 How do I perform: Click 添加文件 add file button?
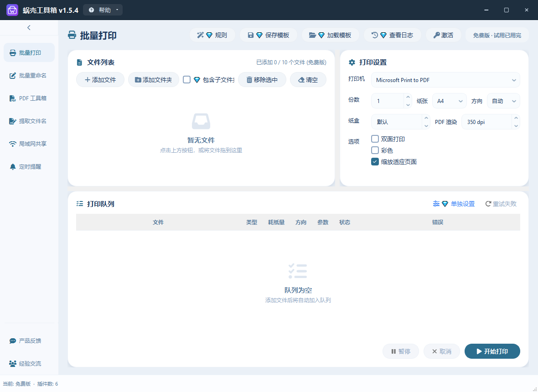click(100, 80)
